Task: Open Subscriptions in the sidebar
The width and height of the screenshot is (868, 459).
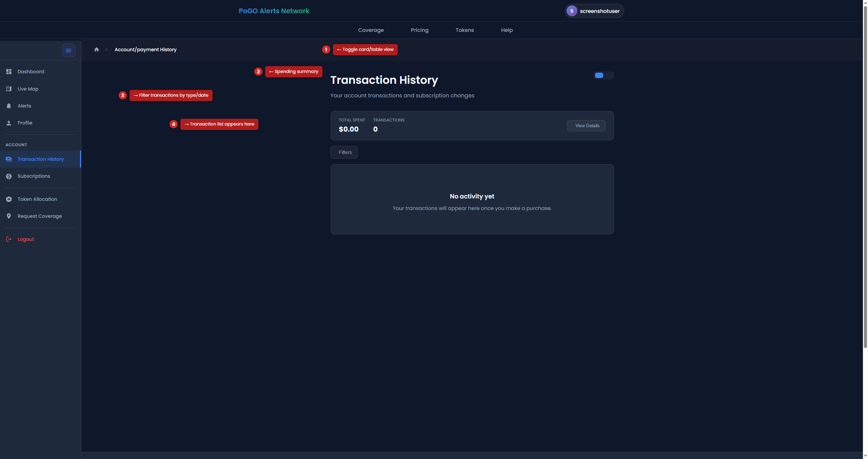Action: point(40,176)
